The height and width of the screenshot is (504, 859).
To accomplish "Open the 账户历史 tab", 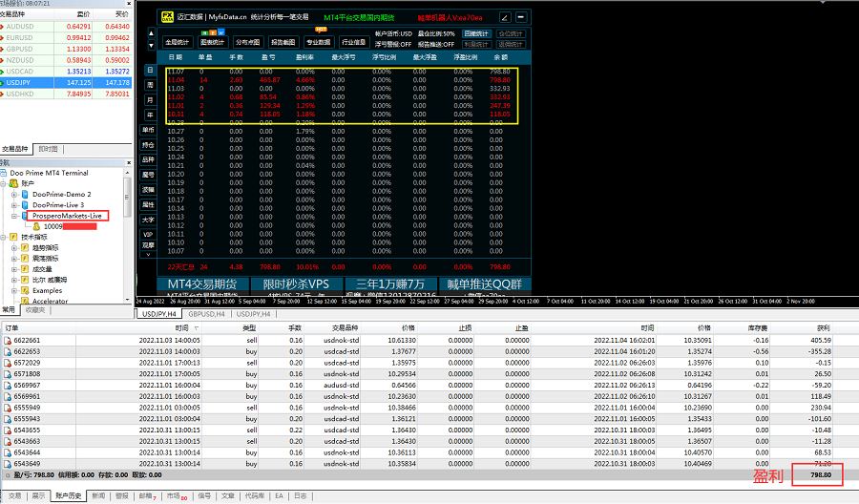I will click(69, 496).
